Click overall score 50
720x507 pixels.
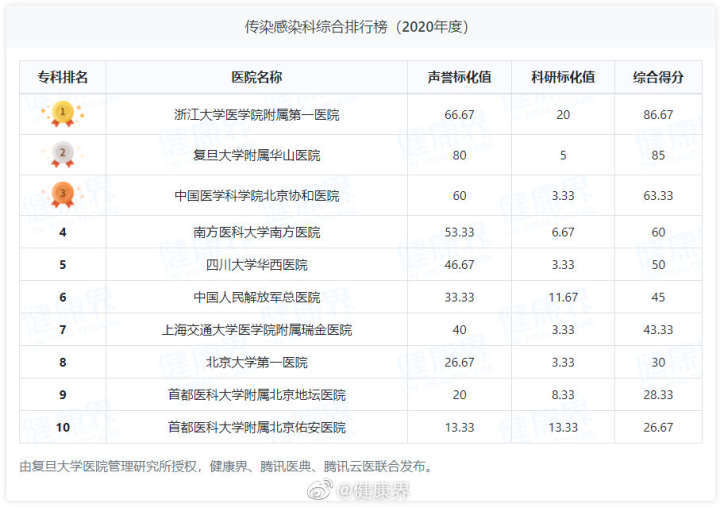(x=658, y=265)
